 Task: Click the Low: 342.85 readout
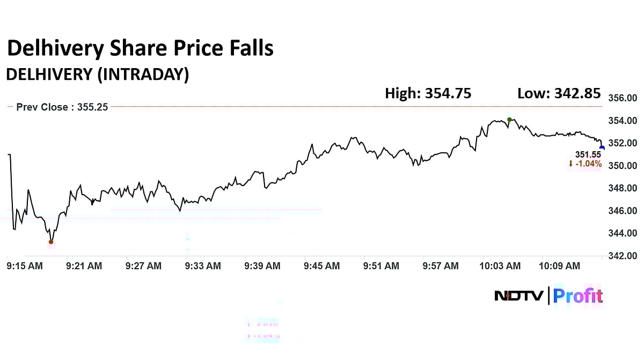(x=559, y=93)
